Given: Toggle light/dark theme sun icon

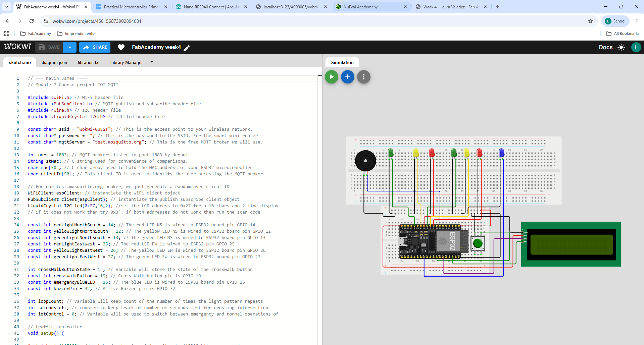Looking at the screenshot, I should pos(621,47).
